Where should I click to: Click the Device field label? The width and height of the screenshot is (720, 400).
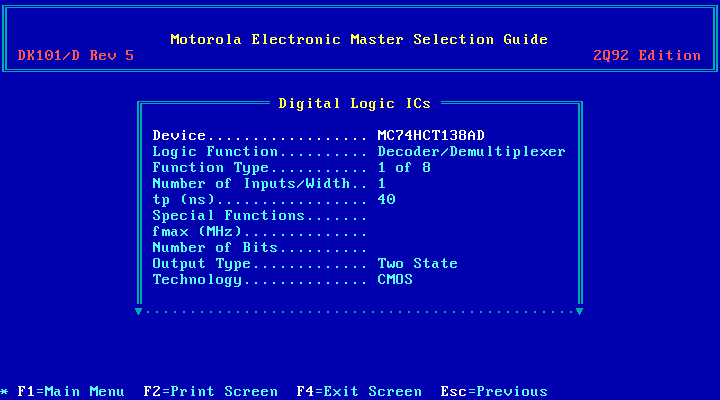[179, 135]
